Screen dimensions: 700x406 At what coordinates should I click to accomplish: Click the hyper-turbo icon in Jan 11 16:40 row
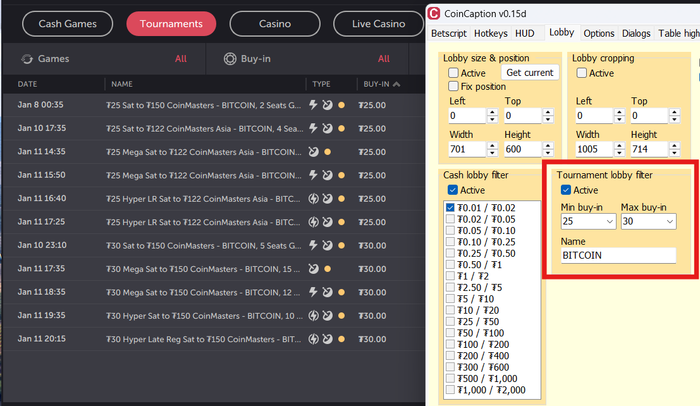[314, 199]
